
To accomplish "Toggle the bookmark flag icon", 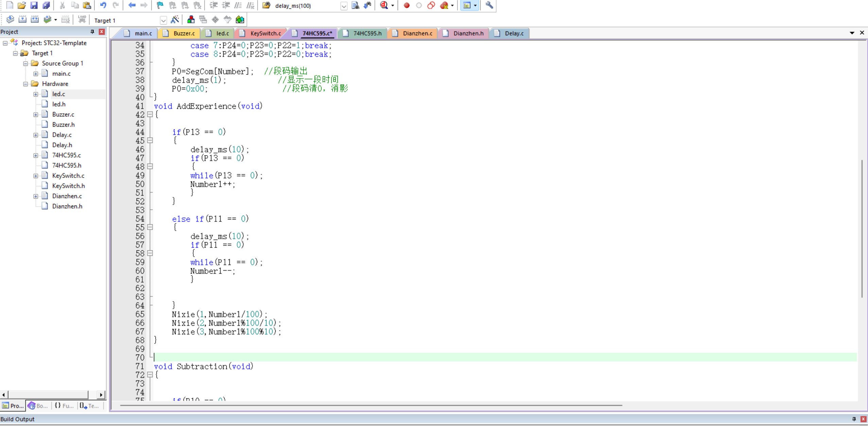I will pyautogui.click(x=160, y=5).
